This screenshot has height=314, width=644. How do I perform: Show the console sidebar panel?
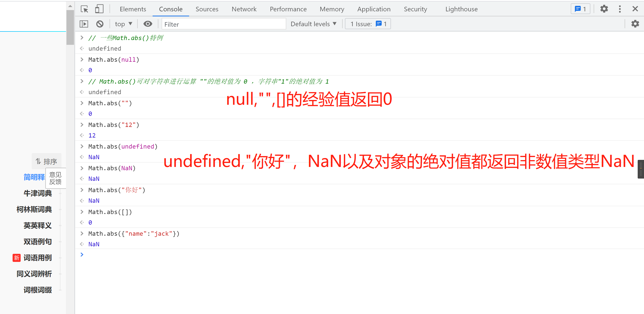click(84, 24)
